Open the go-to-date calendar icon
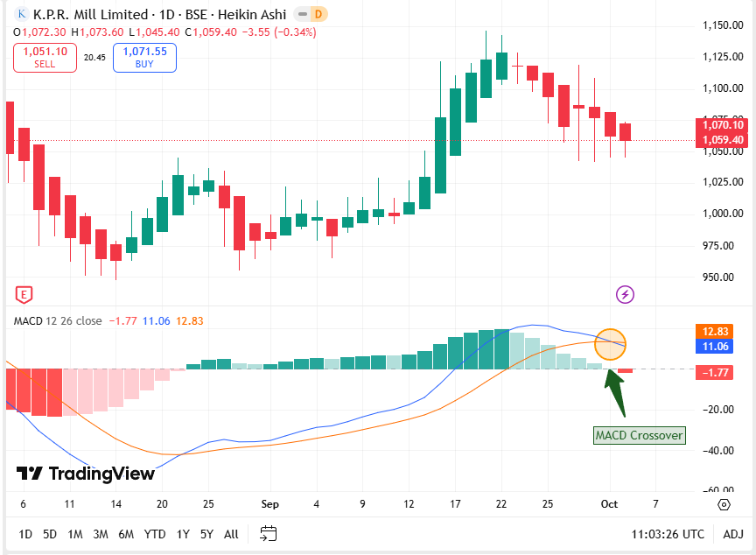This screenshot has height=555, width=756. point(269,533)
